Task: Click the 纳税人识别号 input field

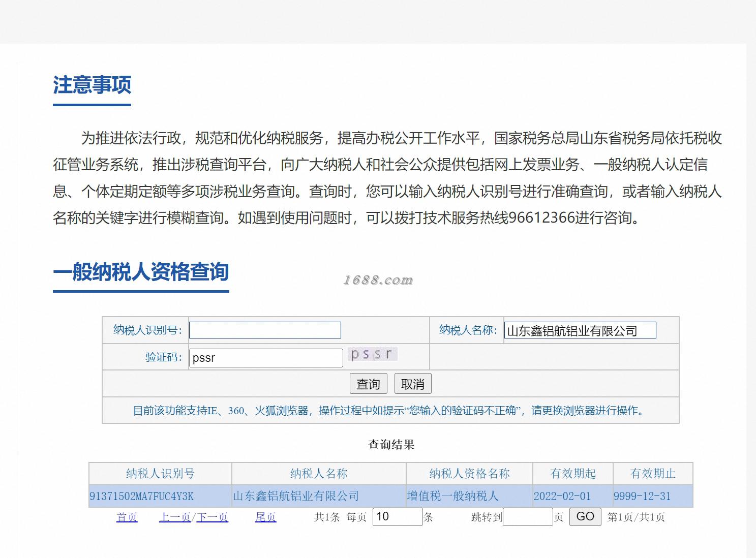Action: point(265,330)
